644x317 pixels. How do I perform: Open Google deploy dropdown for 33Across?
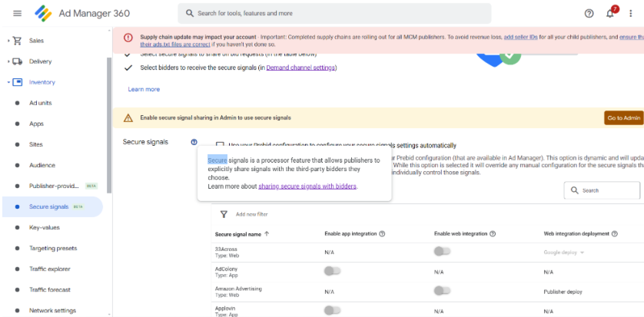[564, 252]
